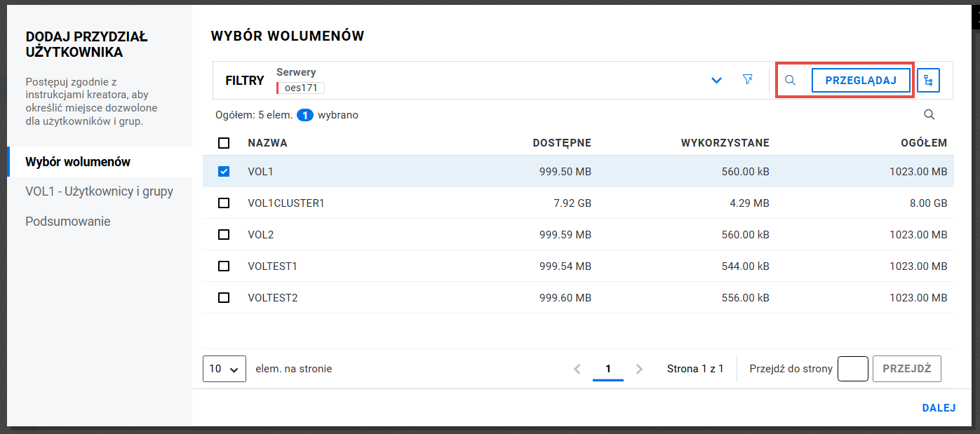Viewport: 980px width, 434px height.
Task: Check the VOL1CLUSTER1 checkbox
Action: (224, 203)
